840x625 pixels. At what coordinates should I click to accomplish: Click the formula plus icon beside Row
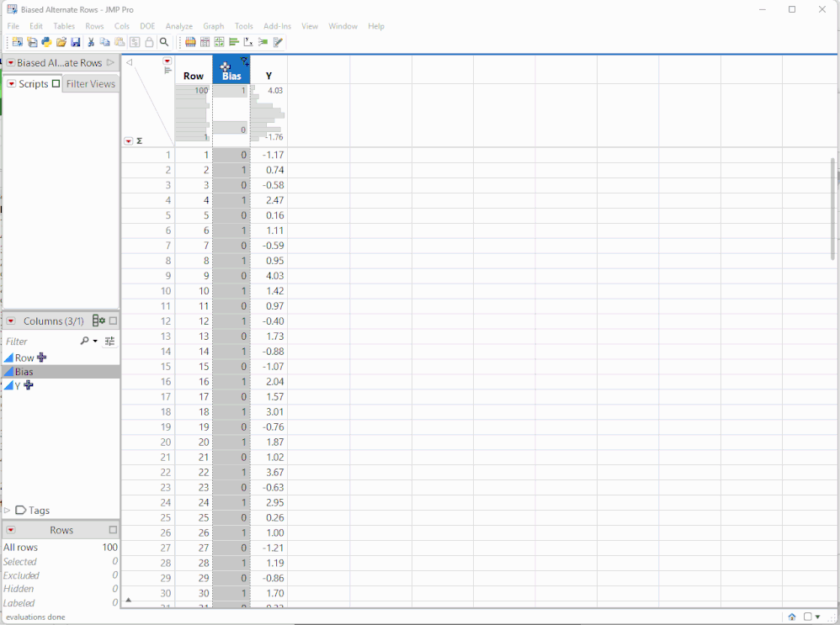pyautogui.click(x=42, y=358)
